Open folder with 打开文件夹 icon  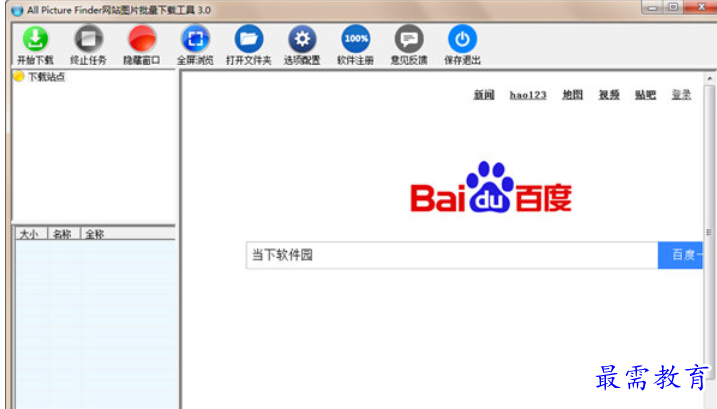pyautogui.click(x=249, y=39)
